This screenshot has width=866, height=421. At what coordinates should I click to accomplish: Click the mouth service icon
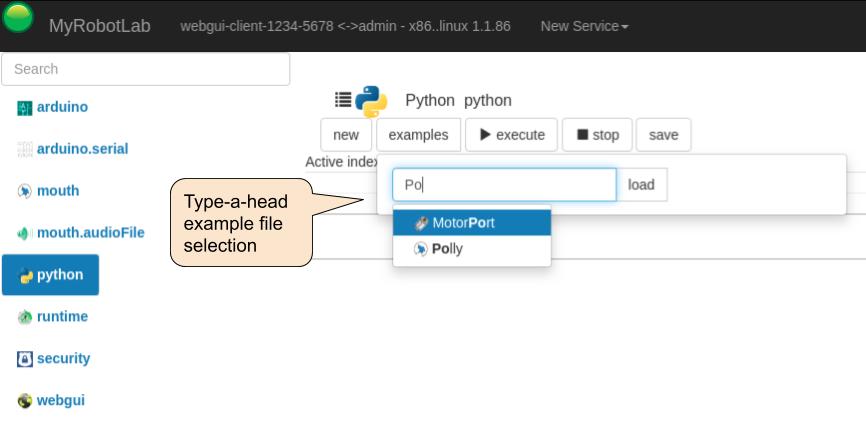click(x=25, y=191)
